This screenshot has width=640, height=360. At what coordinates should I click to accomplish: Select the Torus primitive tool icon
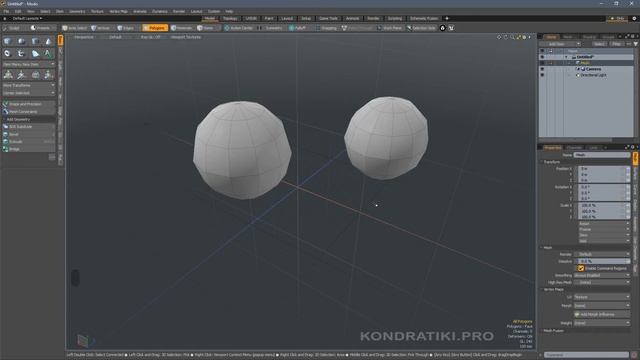[8, 53]
